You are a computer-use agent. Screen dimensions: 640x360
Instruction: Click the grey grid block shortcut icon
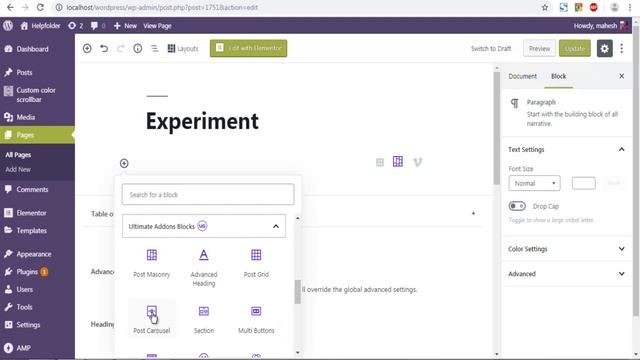pos(380,162)
